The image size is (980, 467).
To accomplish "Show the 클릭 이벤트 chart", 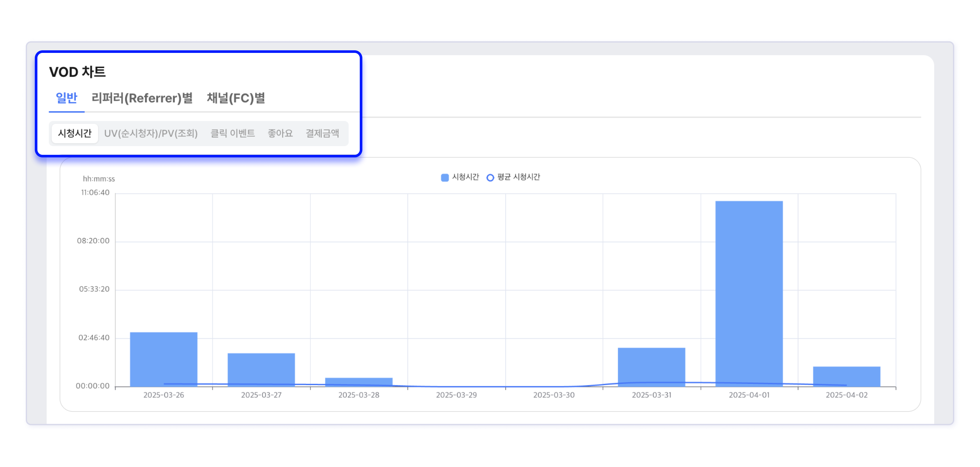I will pyautogui.click(x=232, y=133).
